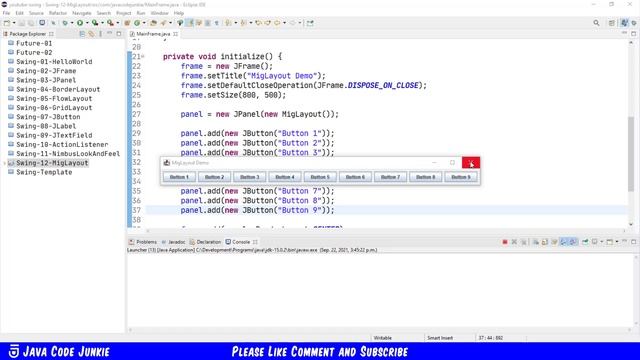Image resolution: width=640 pixels, height=360 pixels.
Task: Open Package Explorer view menu
Action: (x=100, y=34)
